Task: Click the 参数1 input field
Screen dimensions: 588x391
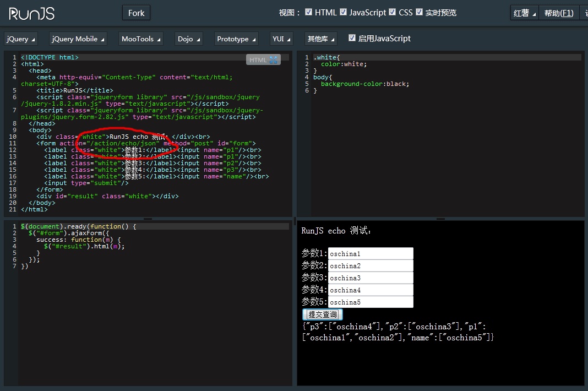Action: 371,254
